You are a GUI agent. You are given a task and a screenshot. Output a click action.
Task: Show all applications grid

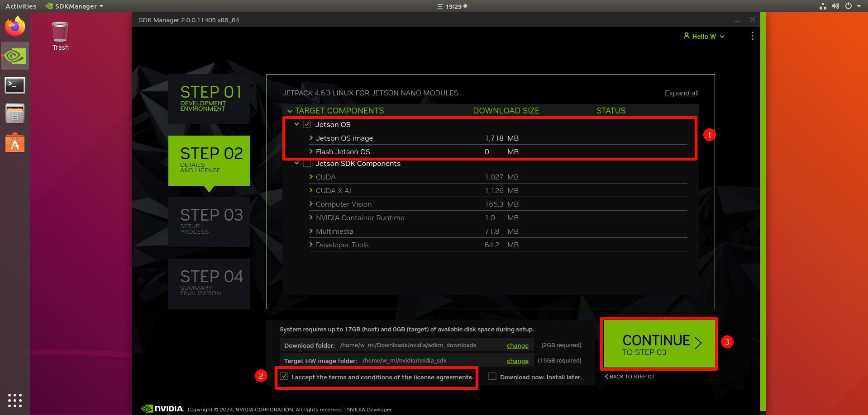15,400
